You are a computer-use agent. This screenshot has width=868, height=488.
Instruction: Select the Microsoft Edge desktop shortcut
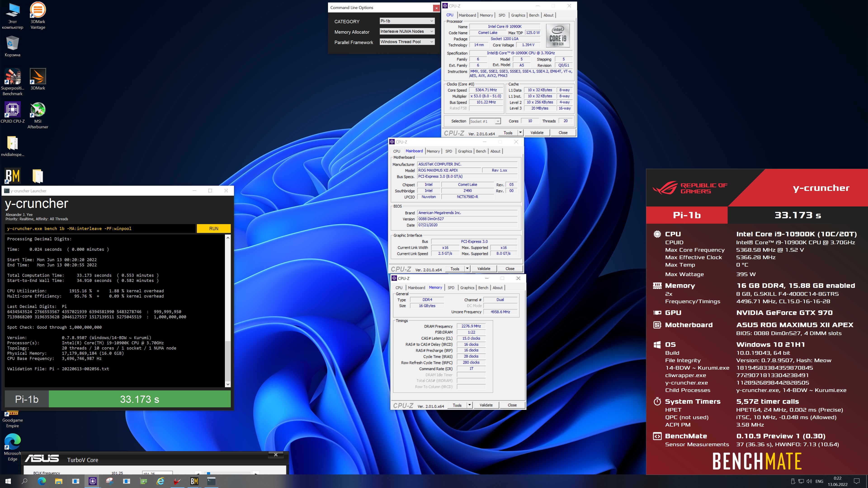pyautogui.click(x=12, y=447)
